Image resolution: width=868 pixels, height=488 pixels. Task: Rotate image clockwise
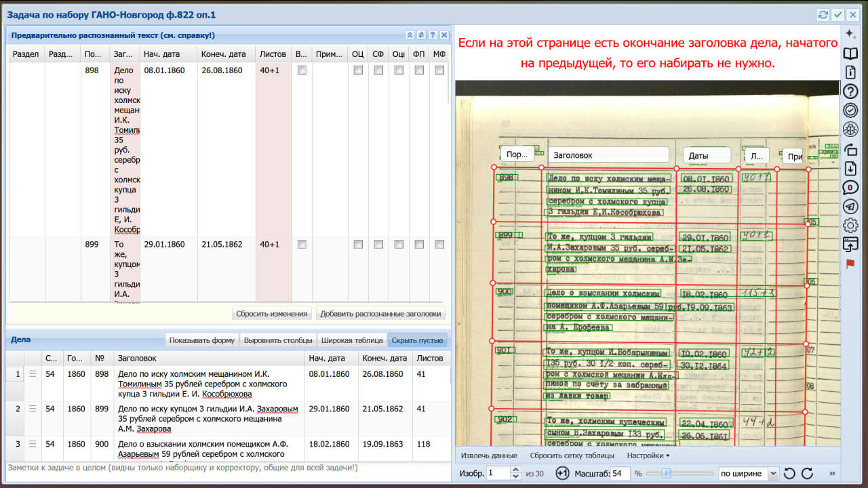click(x=807, y=473)
